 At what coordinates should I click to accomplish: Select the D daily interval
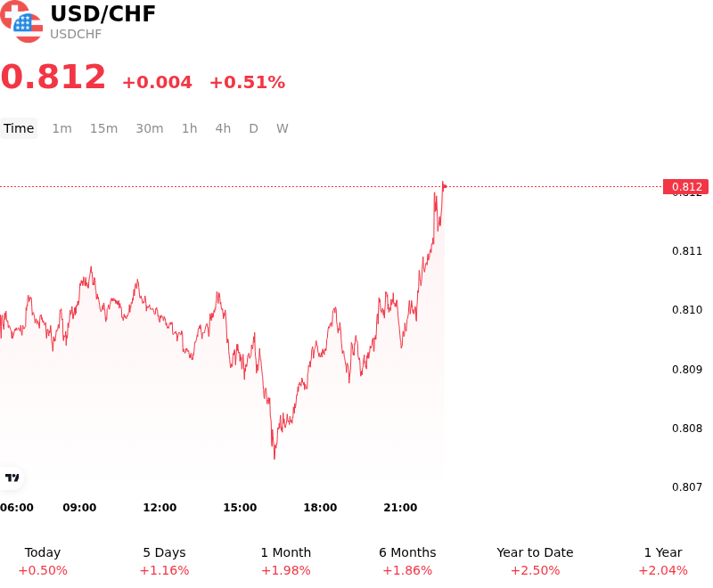click(253, 128)
